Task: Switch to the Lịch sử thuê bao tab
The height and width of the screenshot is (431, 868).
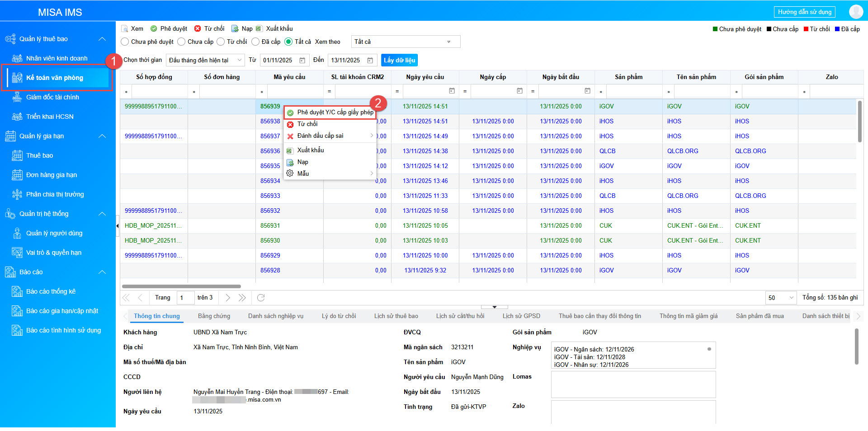Action: point(396,316)
